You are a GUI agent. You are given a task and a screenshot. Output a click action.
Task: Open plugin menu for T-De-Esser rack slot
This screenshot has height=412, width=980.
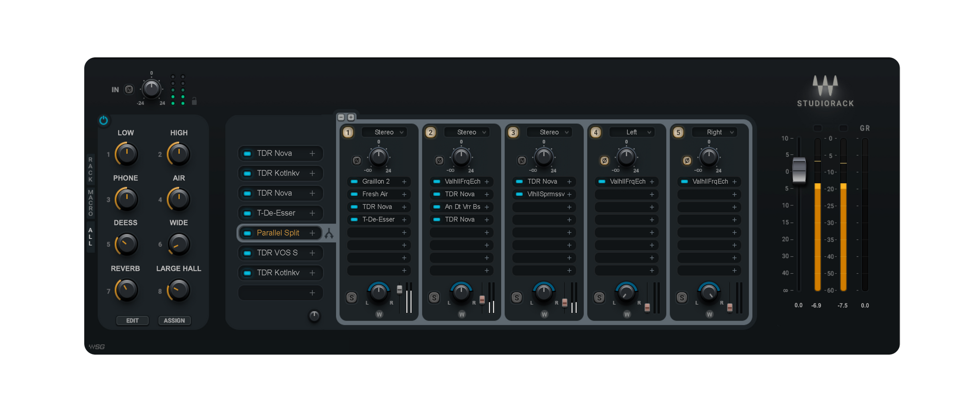312,213
